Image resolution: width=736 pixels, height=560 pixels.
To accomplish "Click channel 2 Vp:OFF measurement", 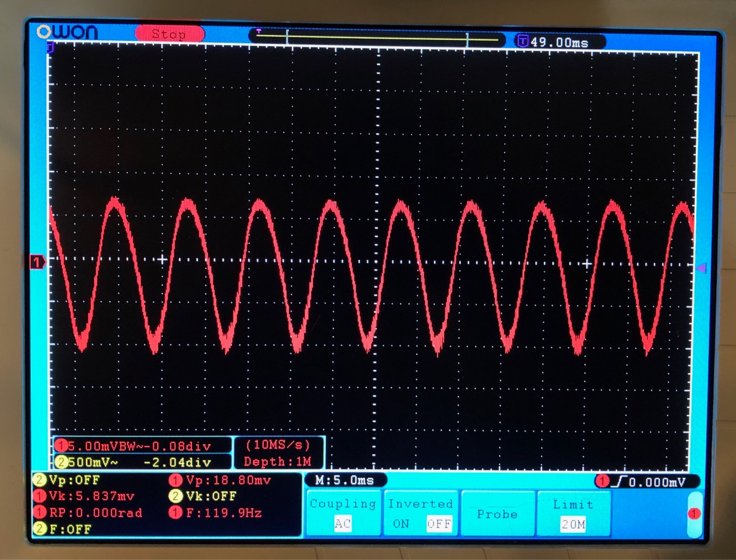I will pos(67,480).
